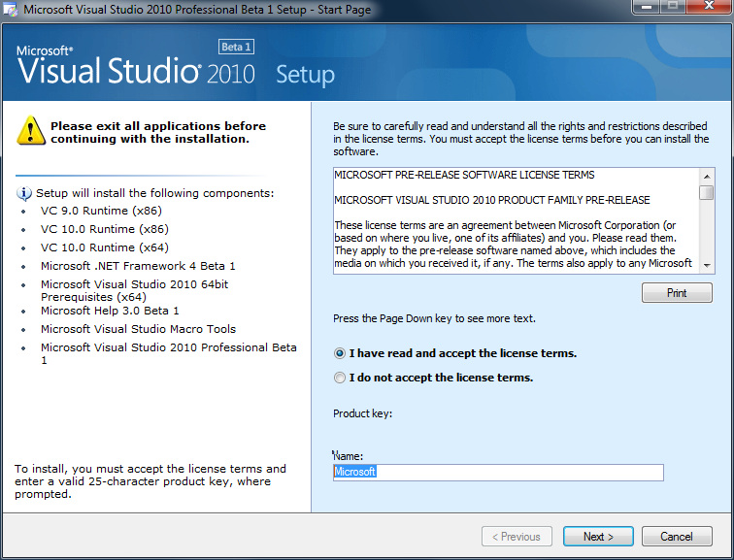The image size is (734, 560).
Task: Click the 'To install, you must accept' instruction text
Action: click(150, 481)
